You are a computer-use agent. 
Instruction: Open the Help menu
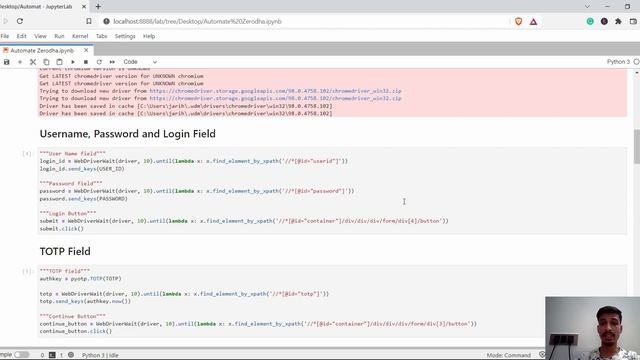[149, 36]
